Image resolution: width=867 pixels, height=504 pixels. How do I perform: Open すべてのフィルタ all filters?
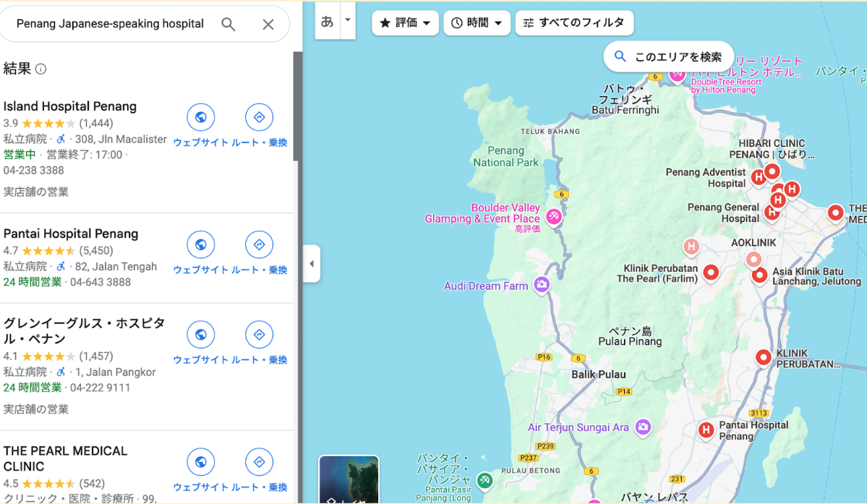[574, 23]
